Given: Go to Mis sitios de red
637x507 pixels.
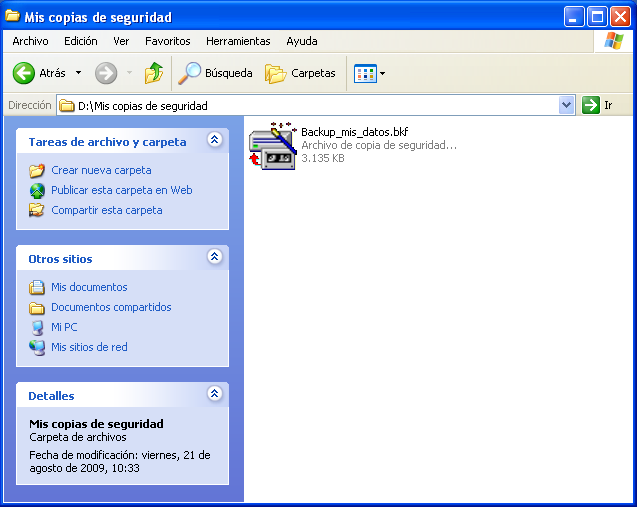Looking at the screenshot, I should pos(89,347).
